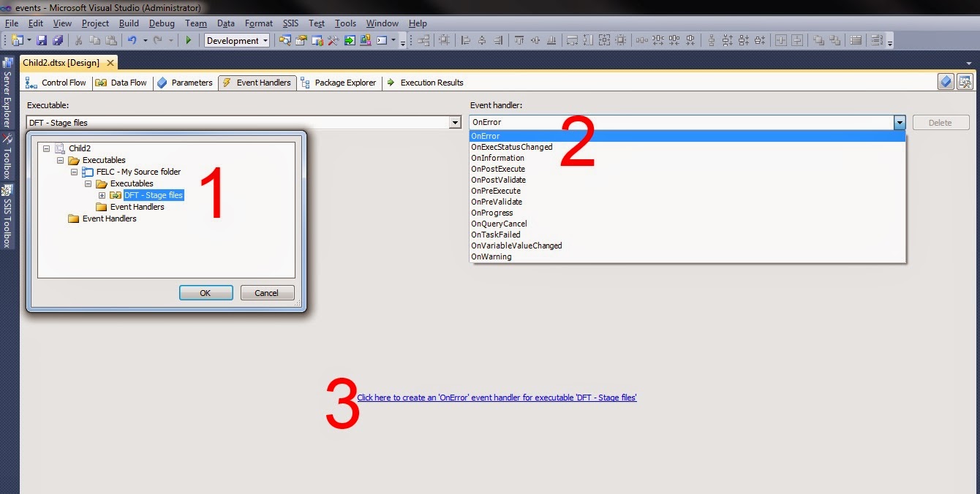Image resolution: width=980 pixels, height=494 pixels.
Task: Click the Cut scissors icon
Action: point(78,40)
